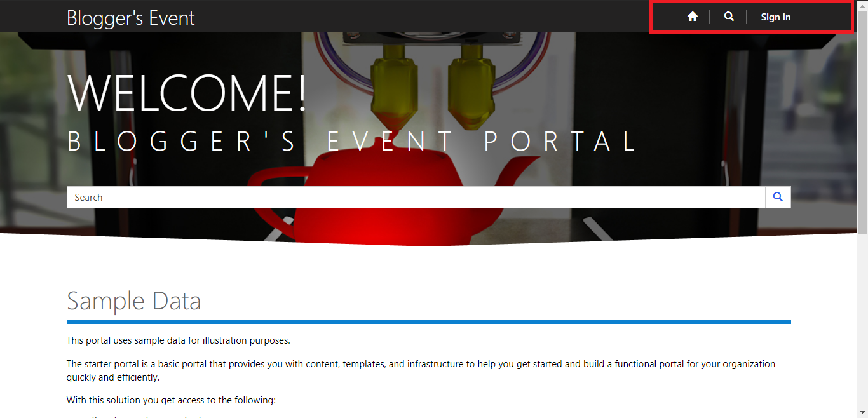Select the WELCOME! banner heading

[187, 94]
